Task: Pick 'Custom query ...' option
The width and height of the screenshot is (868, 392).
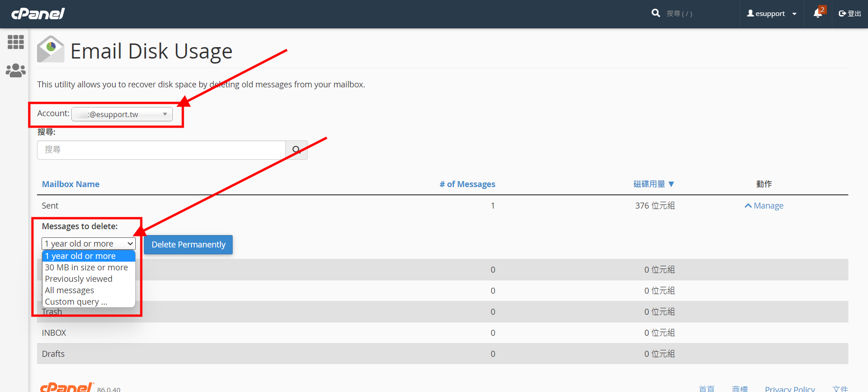Action: tap(76, 302)
